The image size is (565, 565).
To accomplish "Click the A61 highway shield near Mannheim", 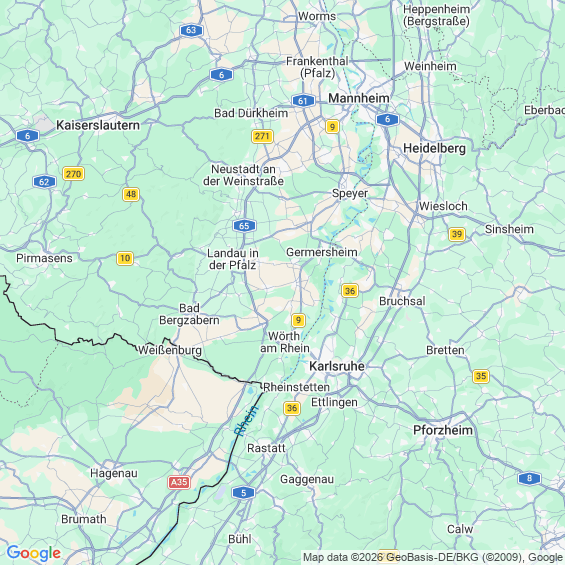I will (x=303, y=101).
